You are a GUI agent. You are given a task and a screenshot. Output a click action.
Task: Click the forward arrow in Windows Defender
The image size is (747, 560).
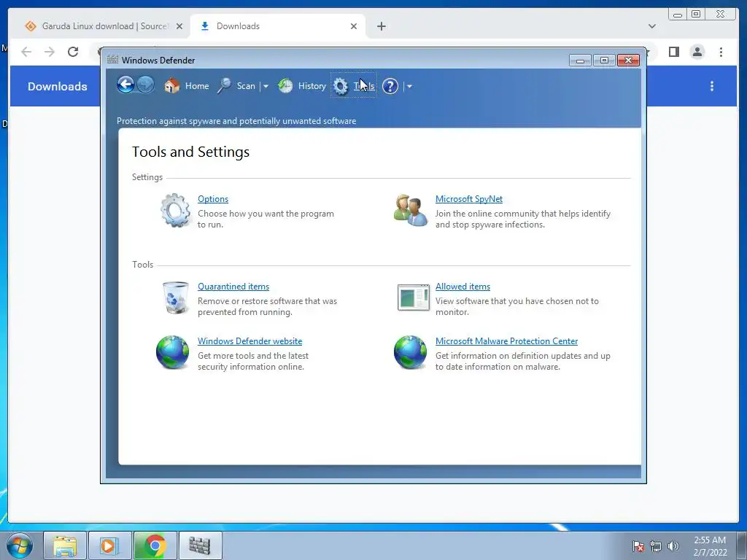146,85
